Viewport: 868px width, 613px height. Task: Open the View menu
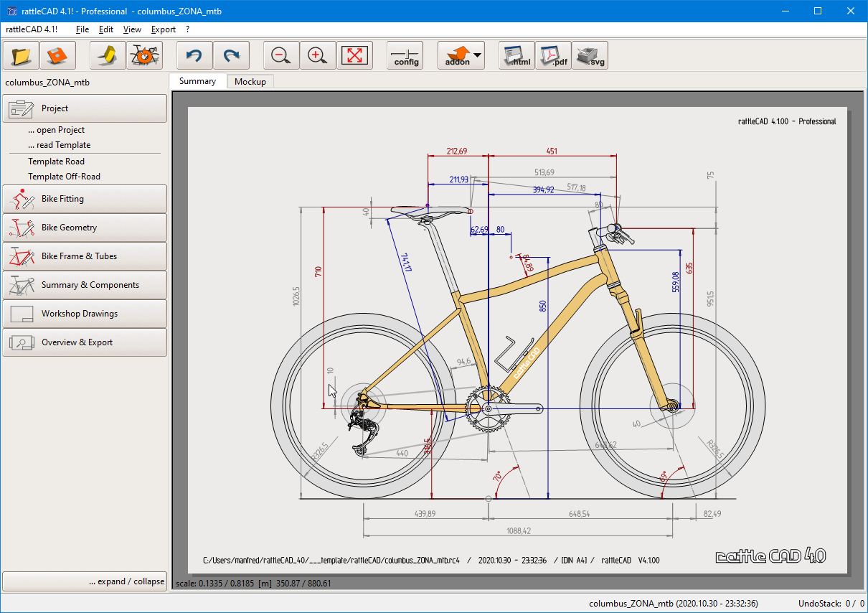pyautogui.click(x=132, y=29)
